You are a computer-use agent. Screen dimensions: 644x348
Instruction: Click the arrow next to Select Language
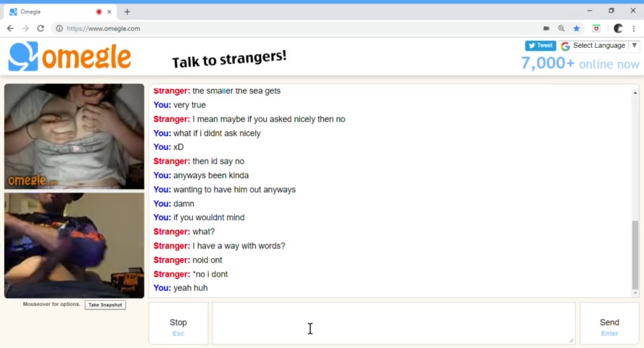[635, 46]
